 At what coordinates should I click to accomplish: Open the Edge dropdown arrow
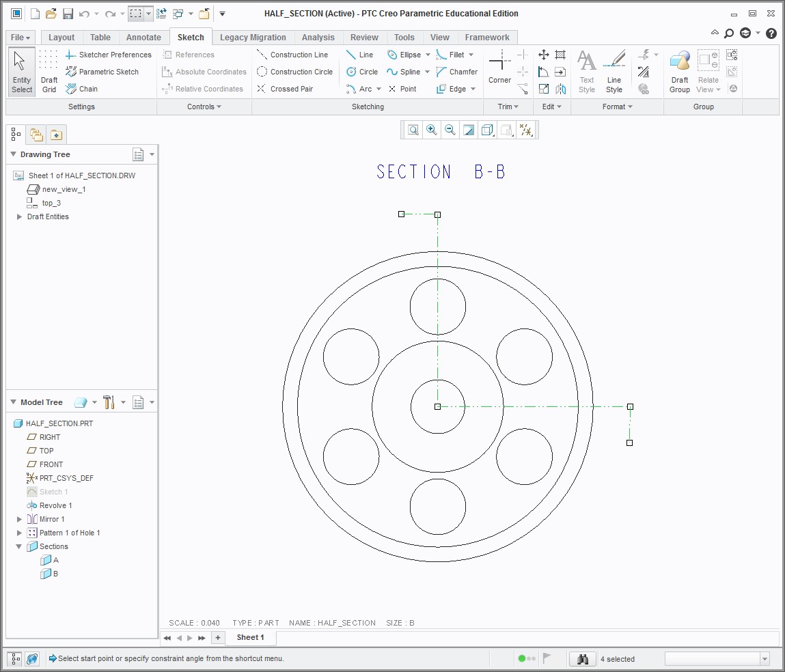point(473,89)
